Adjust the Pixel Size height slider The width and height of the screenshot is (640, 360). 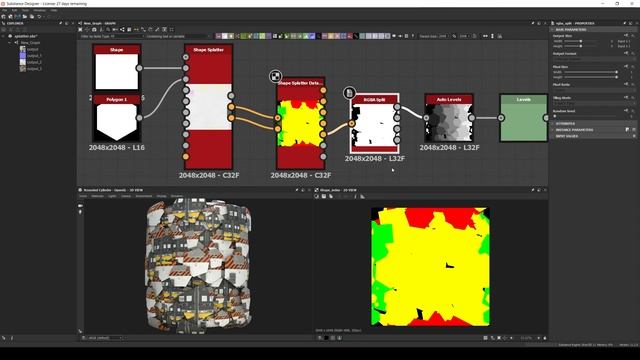pos(591,77)
